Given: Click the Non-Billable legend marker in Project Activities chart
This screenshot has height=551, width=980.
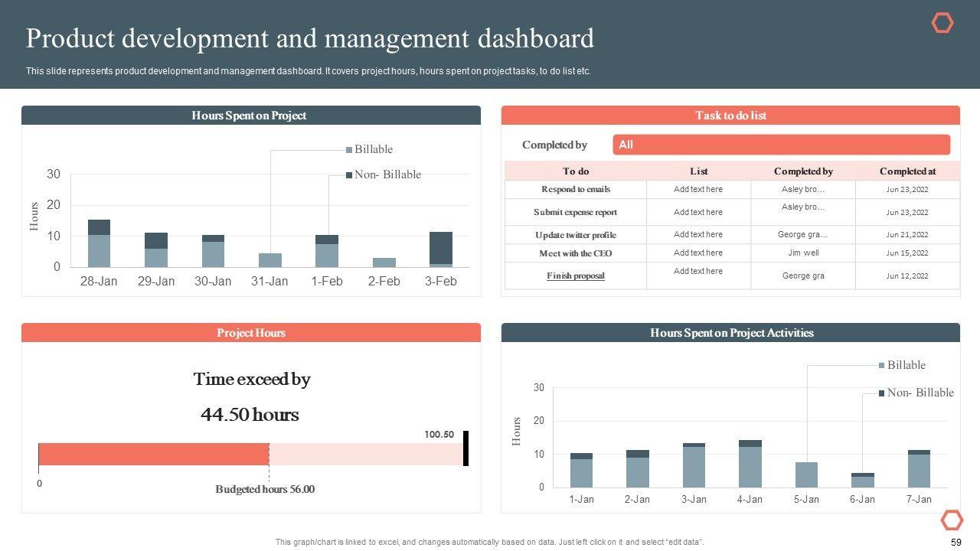Looking at the screenshot, I should tap(882, 393).
